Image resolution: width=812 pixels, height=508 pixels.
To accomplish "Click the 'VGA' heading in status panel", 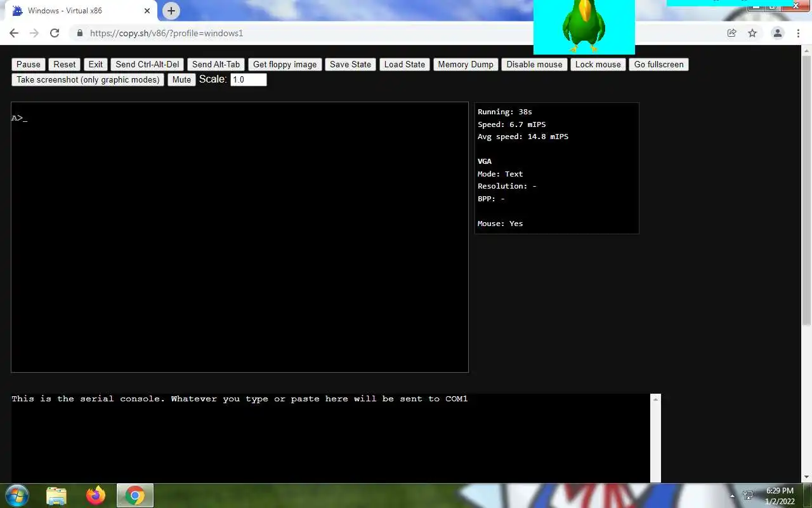I will click(485, 161).
